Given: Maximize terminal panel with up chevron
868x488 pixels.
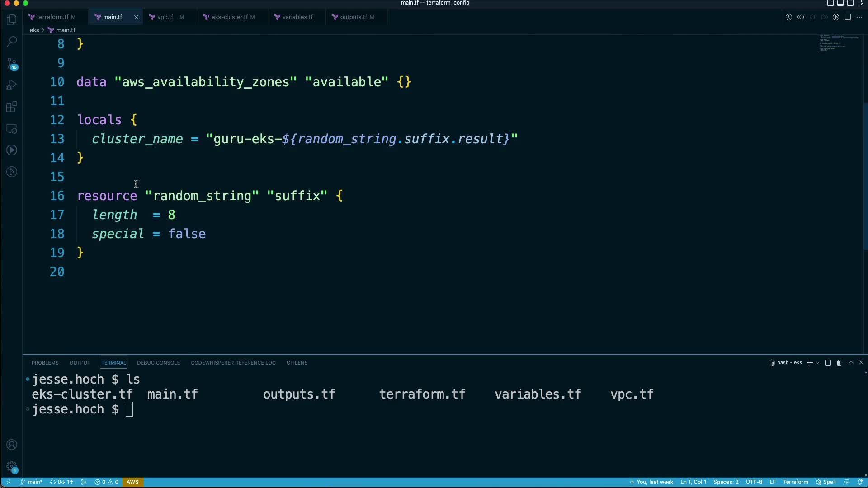Looking at the screenshot, I should coord(851,363).
